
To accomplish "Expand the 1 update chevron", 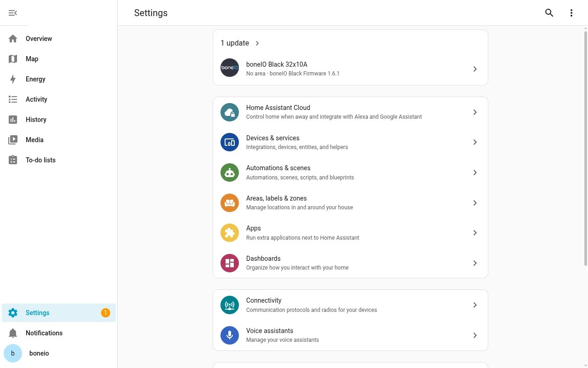I will click(x=257, y=43).
